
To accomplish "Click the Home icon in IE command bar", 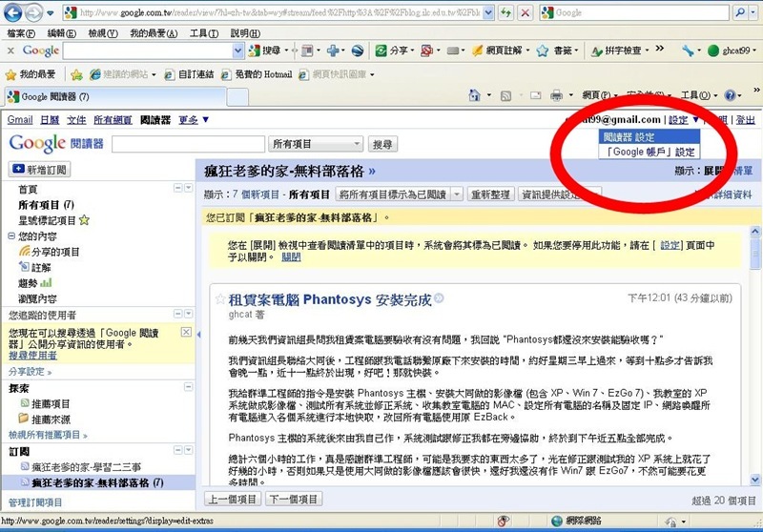I will pos(474,95).
